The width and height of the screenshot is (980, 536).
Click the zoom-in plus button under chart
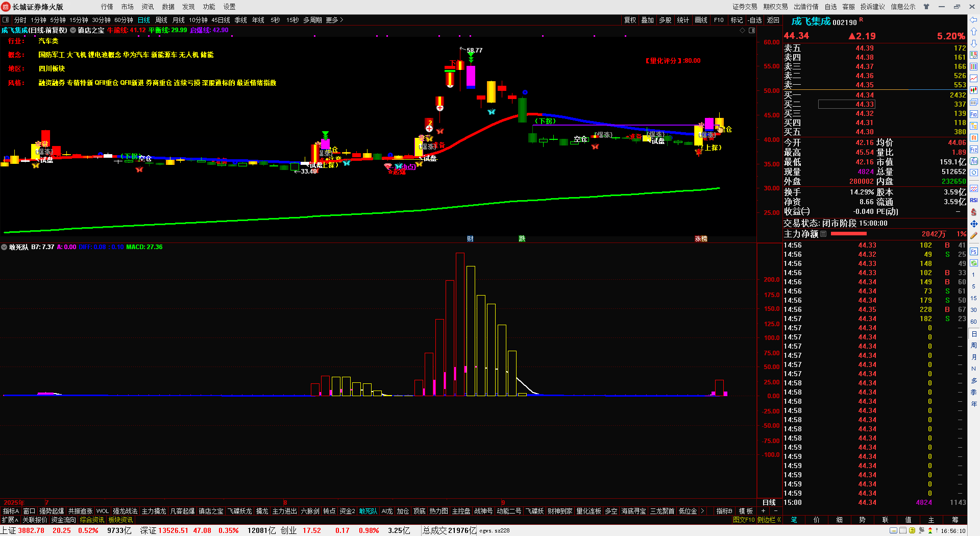point(764,511)
